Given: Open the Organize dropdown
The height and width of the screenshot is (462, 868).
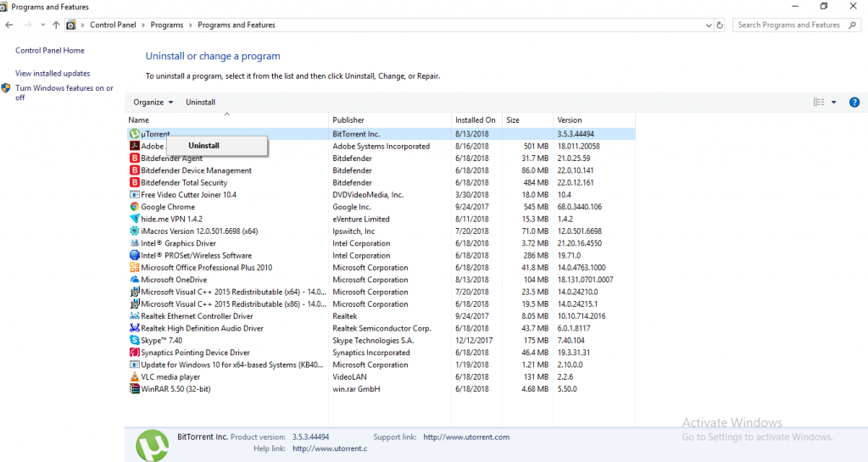Looking at the screenshot, I should (x=153, y=103).
